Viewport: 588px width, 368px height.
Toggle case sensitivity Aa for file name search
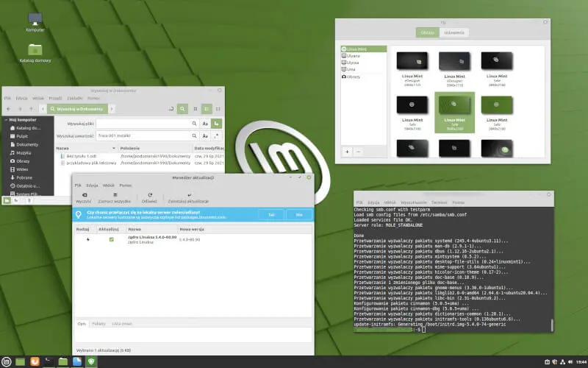pyautogui.click(x=205, y=124)
